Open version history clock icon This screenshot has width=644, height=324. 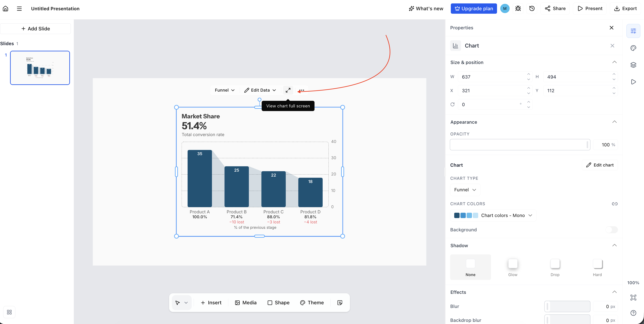click(532, 9)
